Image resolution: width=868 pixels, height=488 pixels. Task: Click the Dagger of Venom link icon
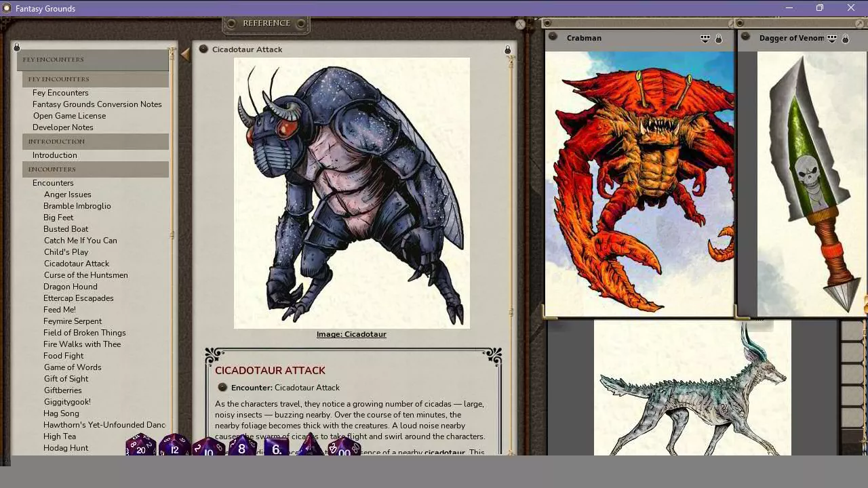point(746,37)
